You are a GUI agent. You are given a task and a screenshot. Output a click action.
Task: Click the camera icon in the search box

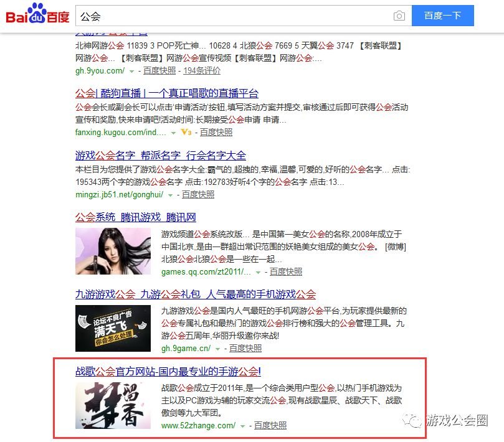(399, 16)
